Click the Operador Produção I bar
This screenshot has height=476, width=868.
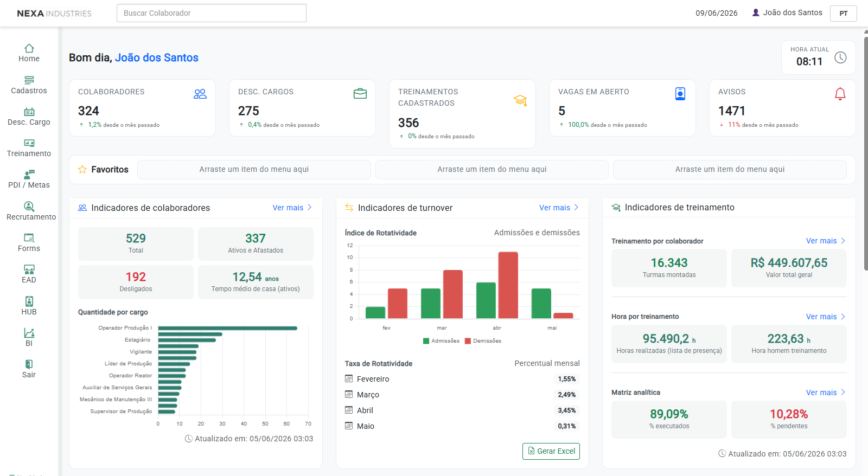228,328
